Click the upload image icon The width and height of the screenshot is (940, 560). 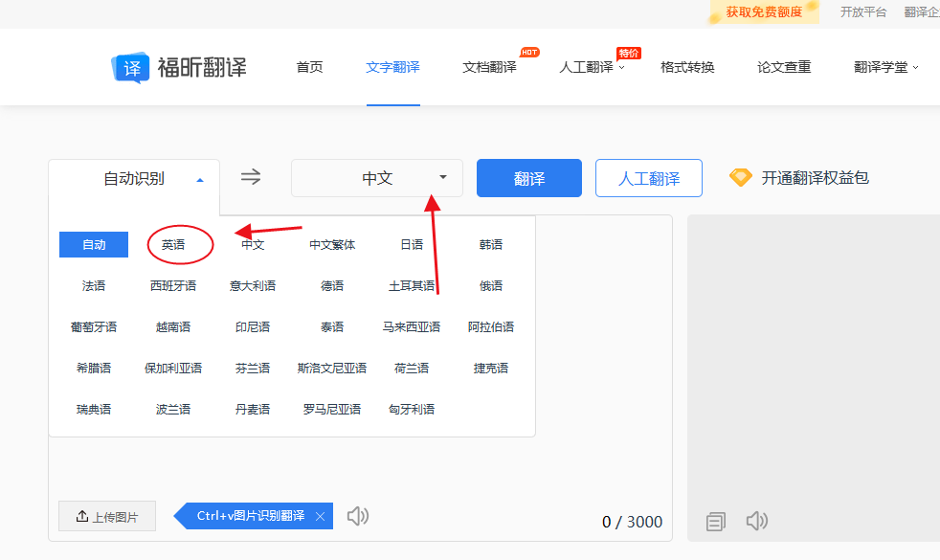point(81,515)
